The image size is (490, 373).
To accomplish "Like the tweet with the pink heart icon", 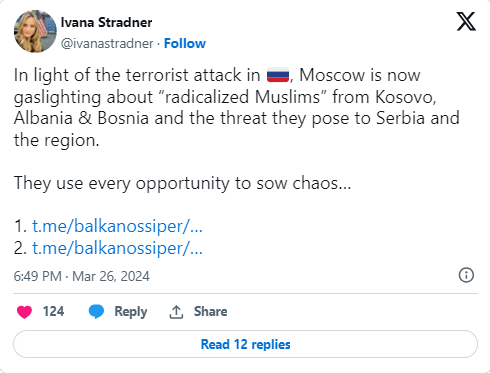I will pos(24,312).
